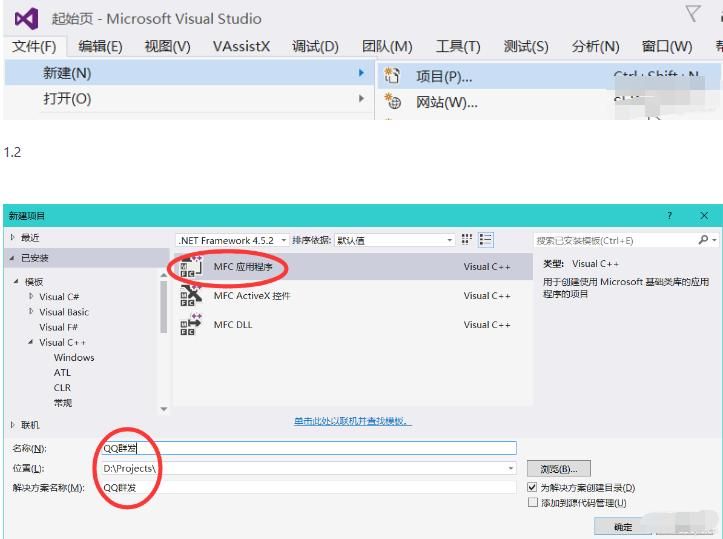Open the 排序依据 默认值 dropdown
The image size is (723, 539).
tap(395, 240)
